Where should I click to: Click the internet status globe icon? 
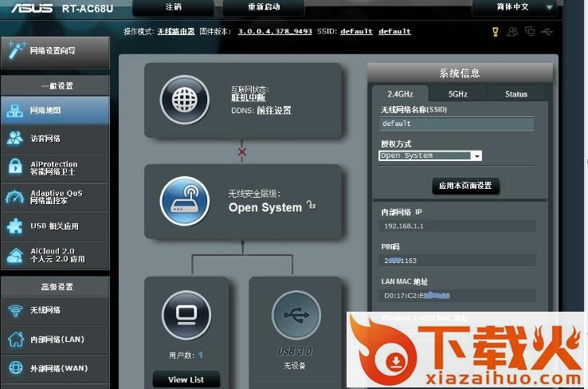tap(185, 100)
